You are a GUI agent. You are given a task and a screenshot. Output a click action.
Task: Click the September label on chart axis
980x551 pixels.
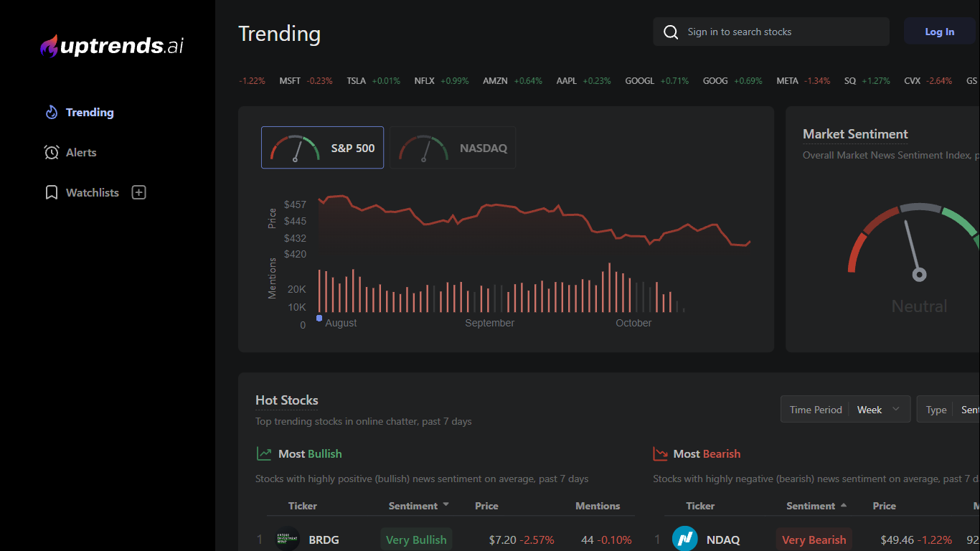click(x=490, y=323)
